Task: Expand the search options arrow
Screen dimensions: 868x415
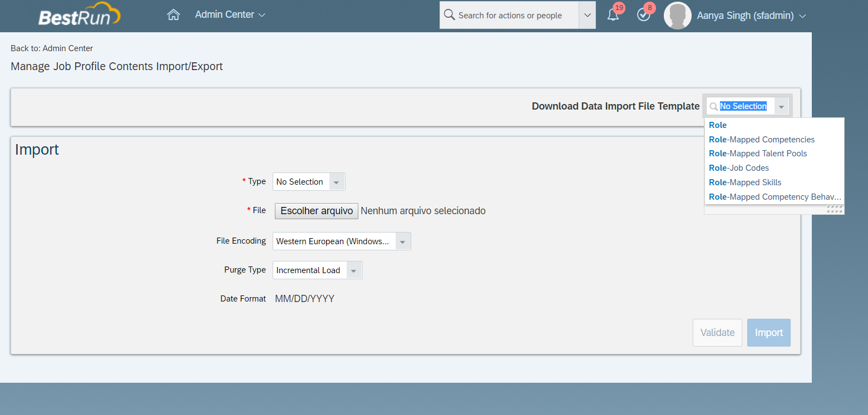Action: click(587, 15)
